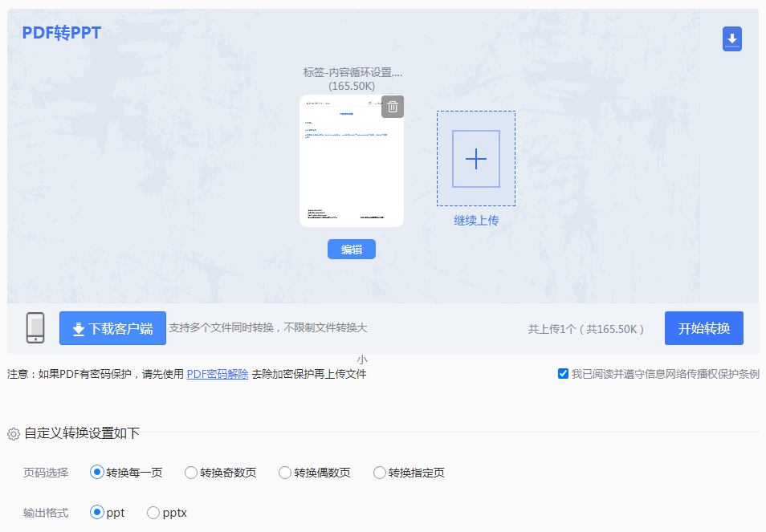Image resolution: width=766 pixels, height=532 pixels.
Task: Uncheck the 我已阅读并遵守 agreement checkbox
Action: click(x=563, y=373)
